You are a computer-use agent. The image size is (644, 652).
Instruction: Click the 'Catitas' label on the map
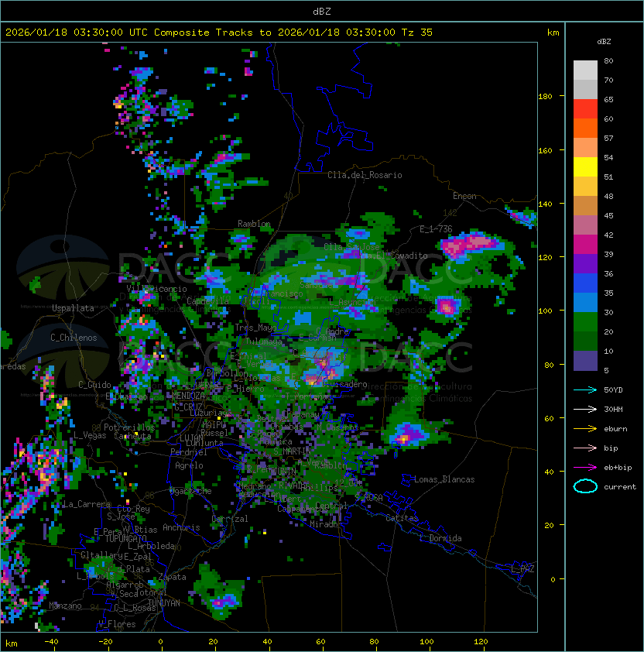[x=402, y=518]
